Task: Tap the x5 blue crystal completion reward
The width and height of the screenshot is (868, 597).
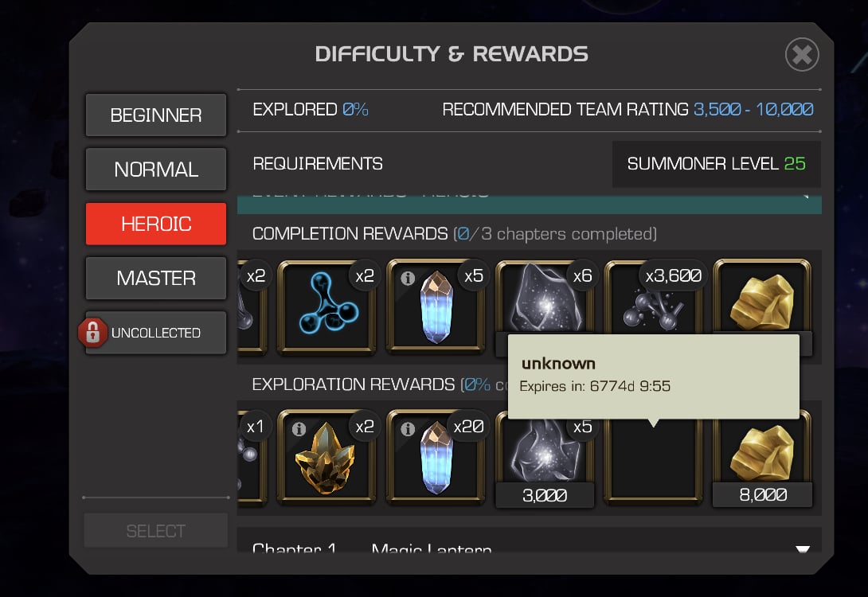Action: (x=436, y=307)
